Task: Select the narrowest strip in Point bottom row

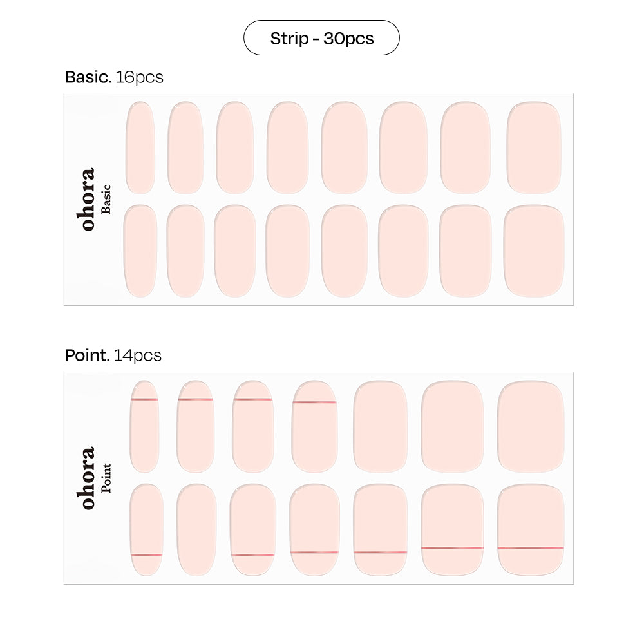Action: [x=146, y=529]
